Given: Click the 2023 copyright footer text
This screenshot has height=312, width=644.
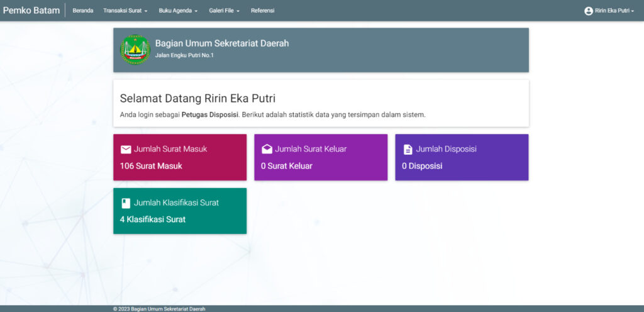Looking at the screenshot, I should [x=159, y=309].
